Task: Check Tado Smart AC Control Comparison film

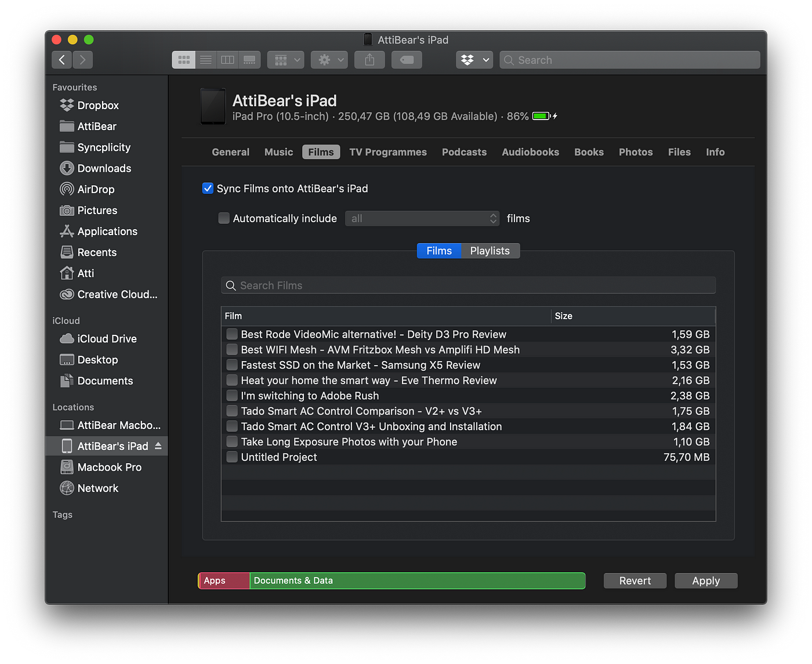Action: click(232, 411)
